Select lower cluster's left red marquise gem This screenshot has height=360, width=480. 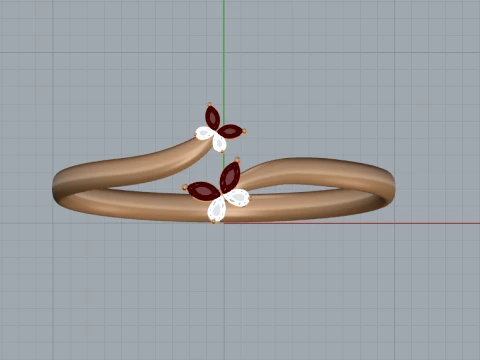tap(203, 192)
